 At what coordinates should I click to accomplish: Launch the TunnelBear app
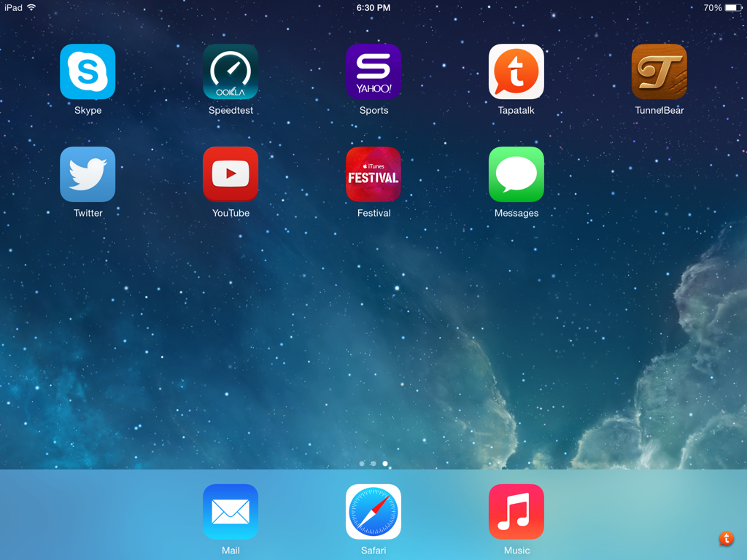pyautogui.click(x=659, y=71)
